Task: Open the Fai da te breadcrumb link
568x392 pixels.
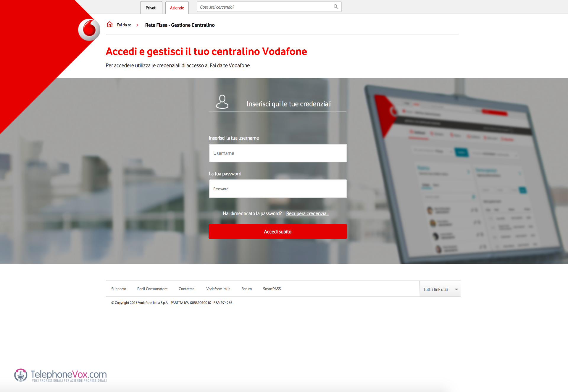Action: 124,25
